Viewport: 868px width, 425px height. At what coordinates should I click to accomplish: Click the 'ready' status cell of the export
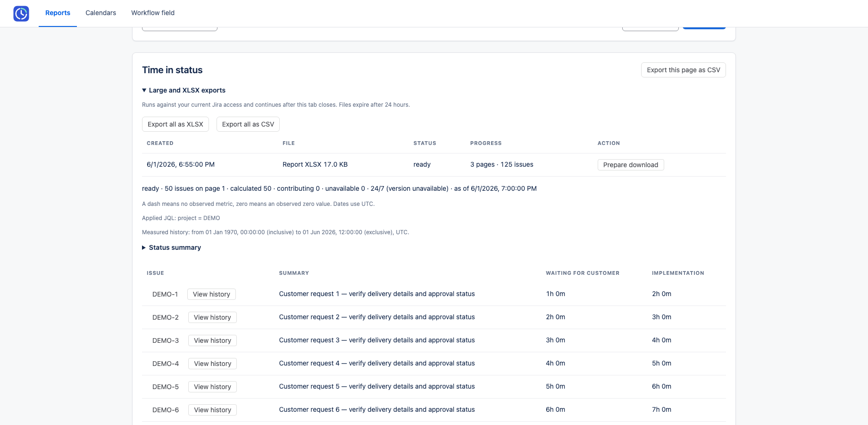tap(422, 164)
